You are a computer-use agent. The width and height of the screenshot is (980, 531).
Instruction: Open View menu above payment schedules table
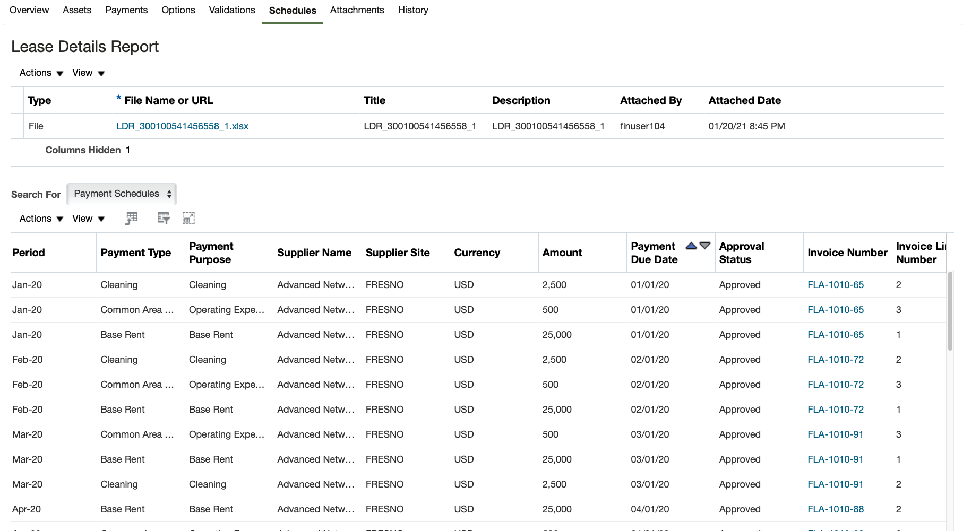coord(88,219)
